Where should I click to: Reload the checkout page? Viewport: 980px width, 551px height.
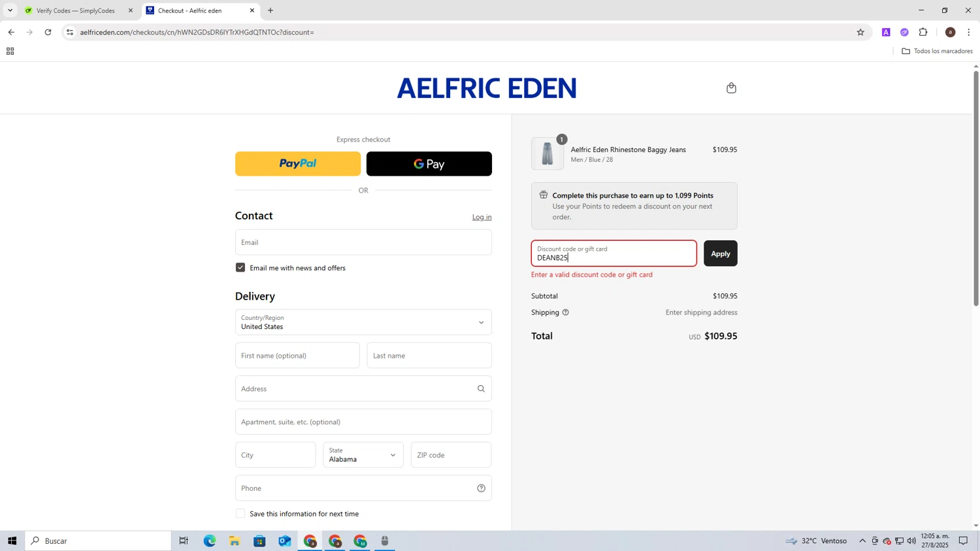48,32
